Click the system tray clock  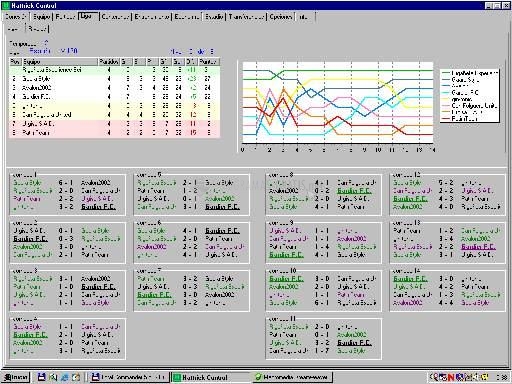pyautogui.click(x=502, y=377)
